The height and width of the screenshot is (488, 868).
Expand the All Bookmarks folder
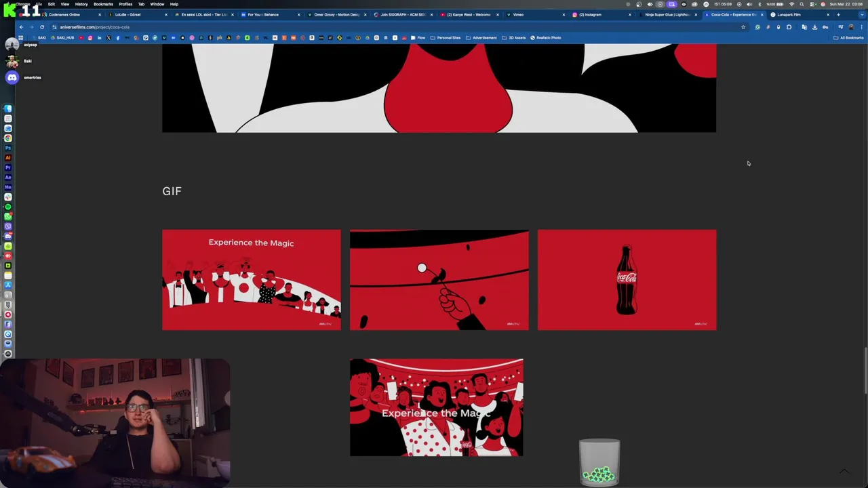tap(848, 37)
